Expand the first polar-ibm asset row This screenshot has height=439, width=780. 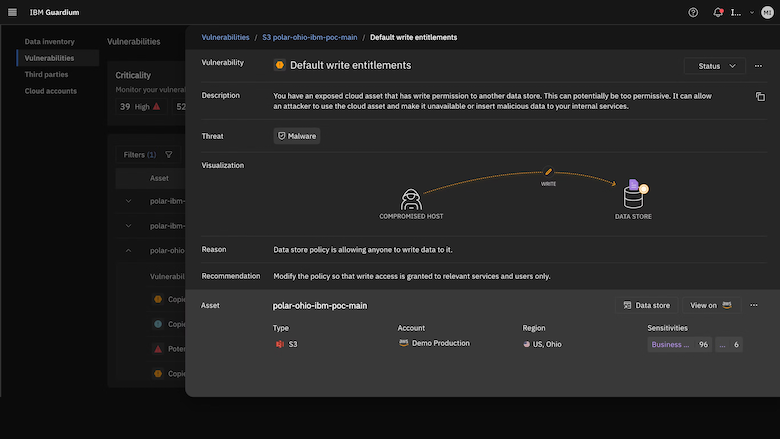128,201
